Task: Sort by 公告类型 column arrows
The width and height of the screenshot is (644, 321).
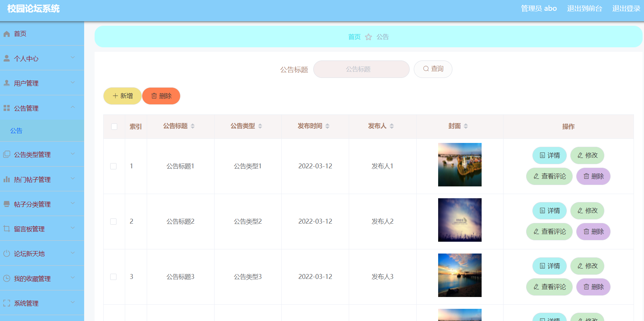Action: [260, 126]
